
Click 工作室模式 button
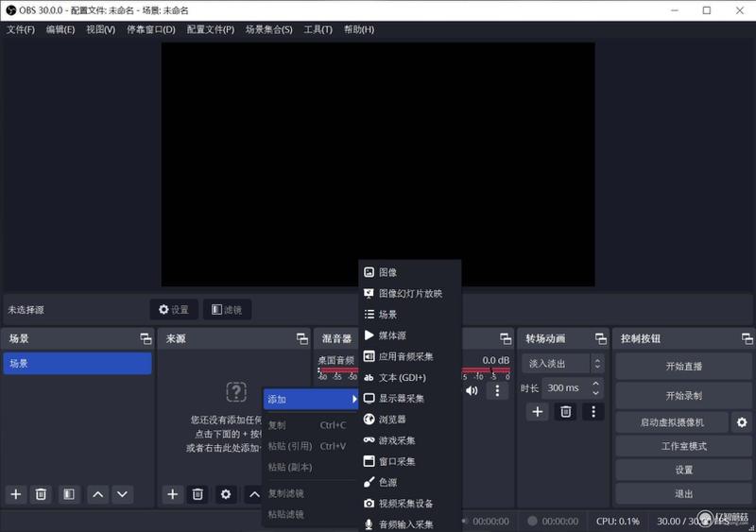click(x=683, y=447)
